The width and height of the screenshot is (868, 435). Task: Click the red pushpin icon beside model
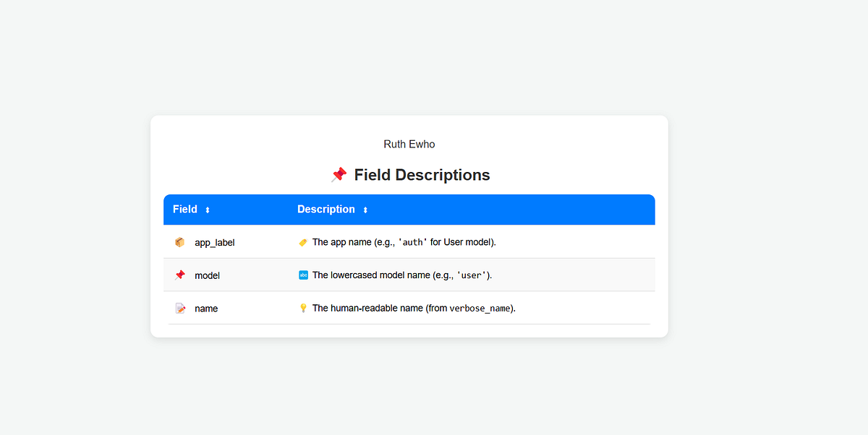click(179, 275)
